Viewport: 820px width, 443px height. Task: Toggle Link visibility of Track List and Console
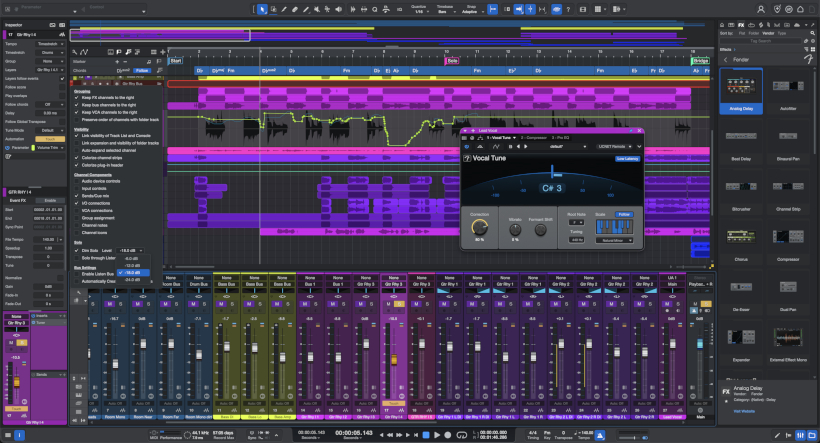click(76, 135)
